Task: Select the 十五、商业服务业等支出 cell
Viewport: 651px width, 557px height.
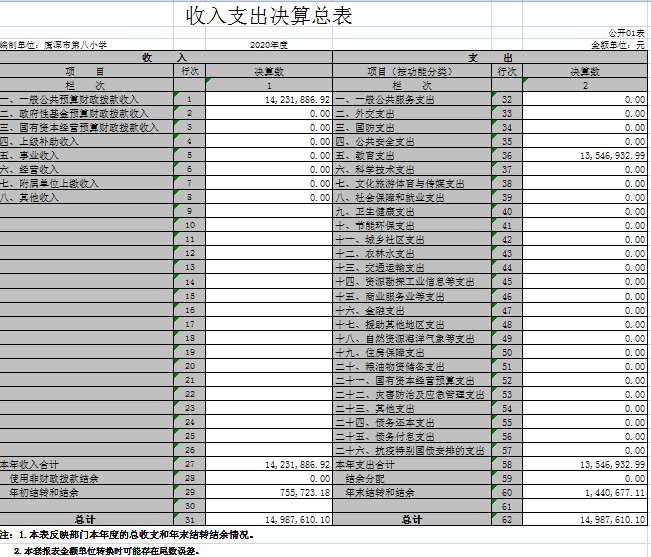Action: [x=412, y=296]
